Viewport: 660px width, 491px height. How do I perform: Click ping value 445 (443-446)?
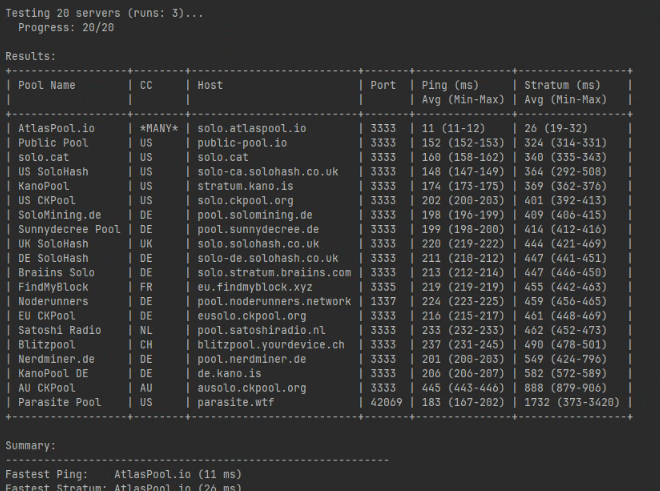pyautogui.click(x=463, y=388)
